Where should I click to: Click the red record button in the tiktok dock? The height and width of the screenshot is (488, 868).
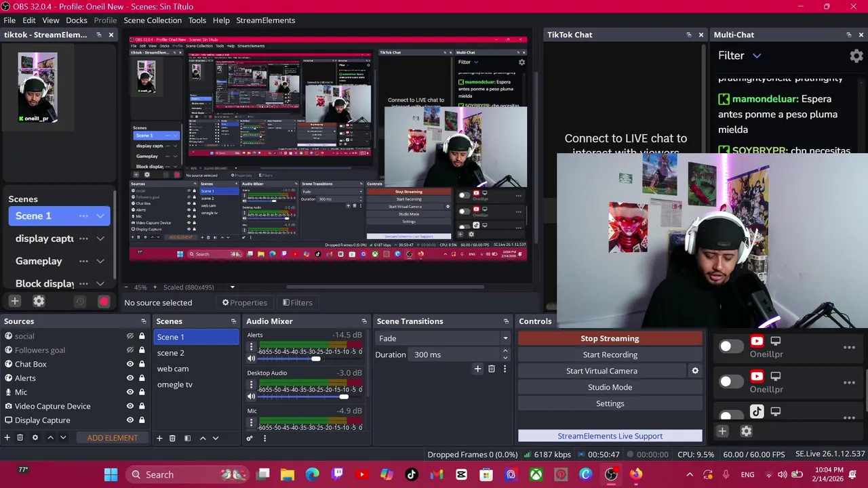(x=104, y=302)
